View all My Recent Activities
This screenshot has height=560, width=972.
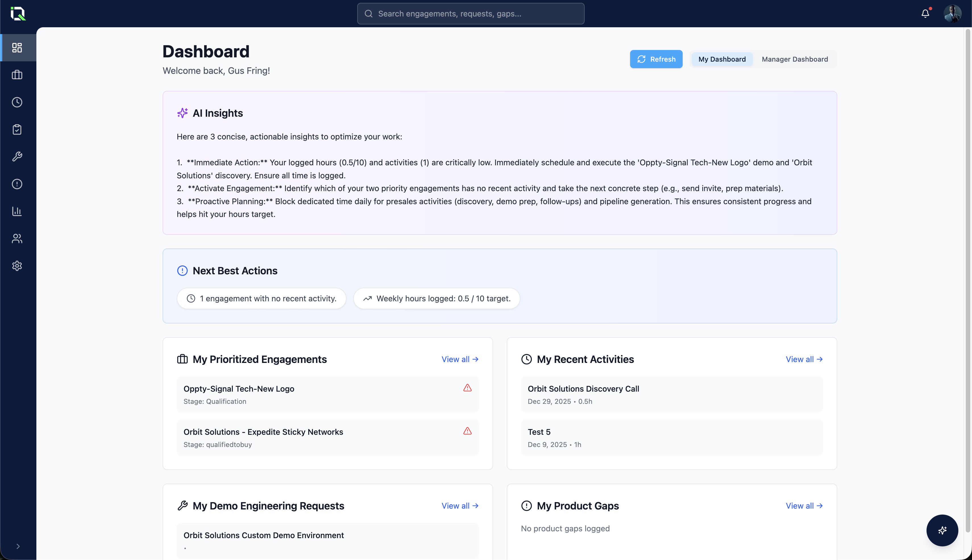tap(804, 359)
